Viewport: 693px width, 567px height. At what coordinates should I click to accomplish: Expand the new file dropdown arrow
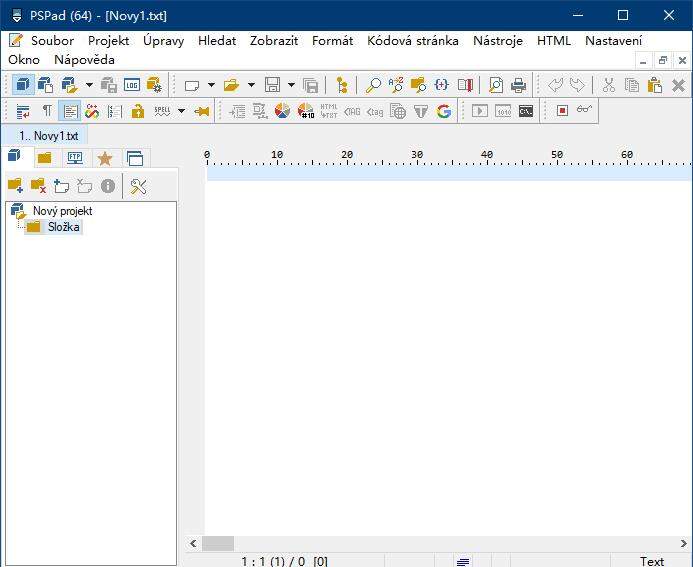(211, 84)
